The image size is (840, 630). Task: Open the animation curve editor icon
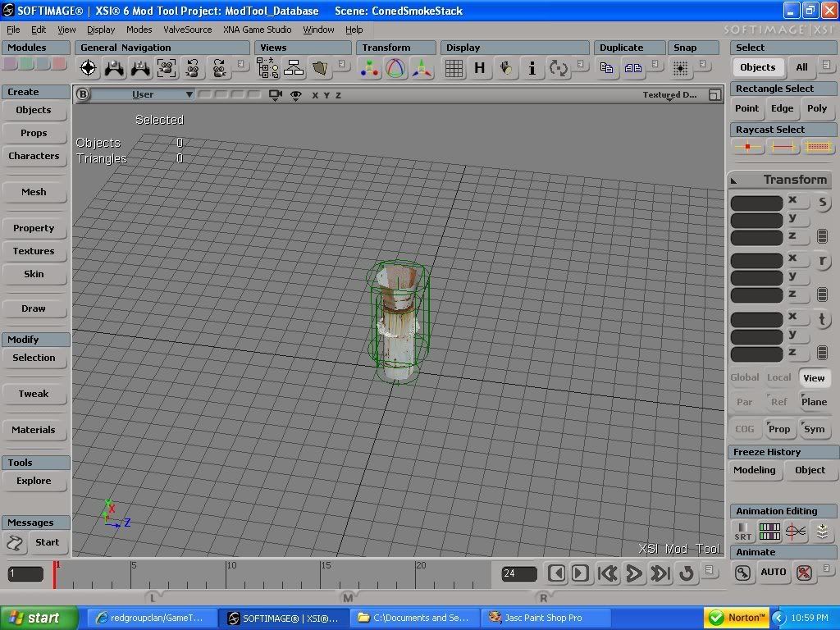tap(796, 532)
